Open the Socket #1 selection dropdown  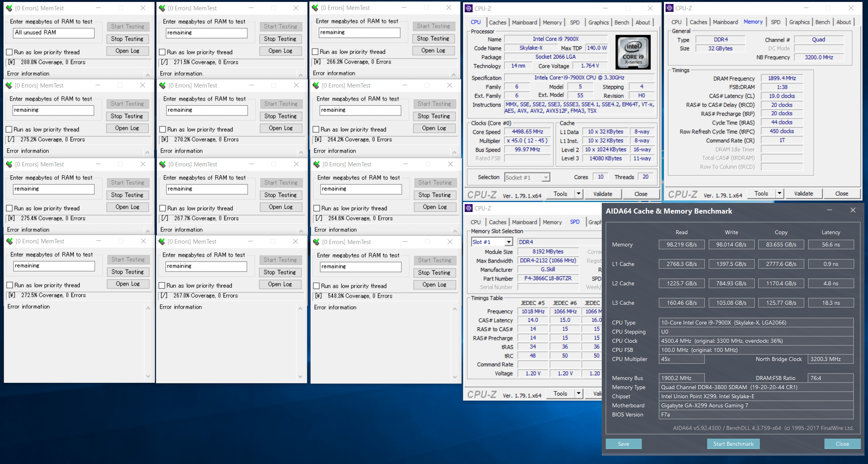[546, 178]
